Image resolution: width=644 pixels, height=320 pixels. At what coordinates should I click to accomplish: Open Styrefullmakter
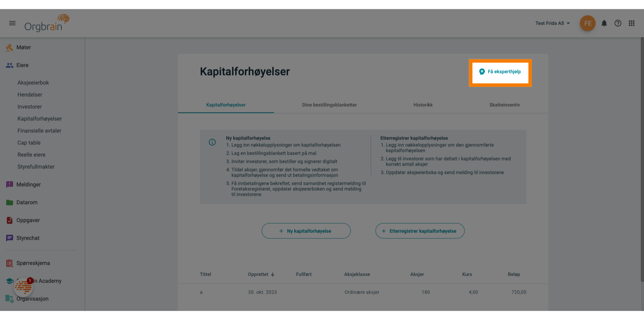pyautogui.click(x=36, y=167)
